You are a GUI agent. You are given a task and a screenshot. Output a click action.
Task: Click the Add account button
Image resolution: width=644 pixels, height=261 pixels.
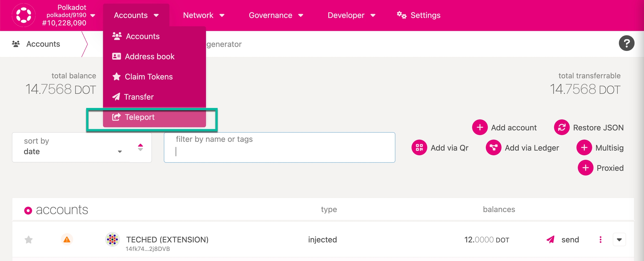pos(505,127)
